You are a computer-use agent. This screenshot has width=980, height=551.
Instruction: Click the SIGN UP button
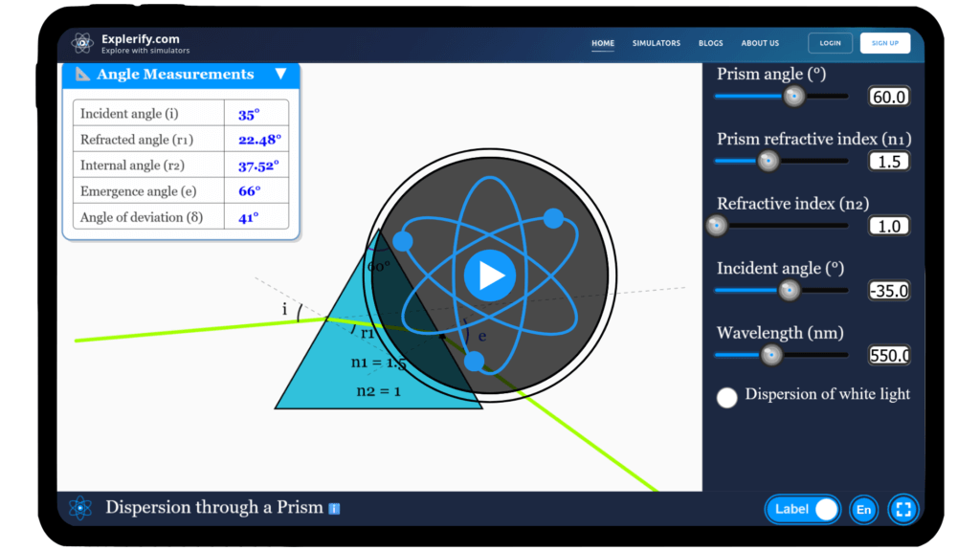(x=884, y=42)
